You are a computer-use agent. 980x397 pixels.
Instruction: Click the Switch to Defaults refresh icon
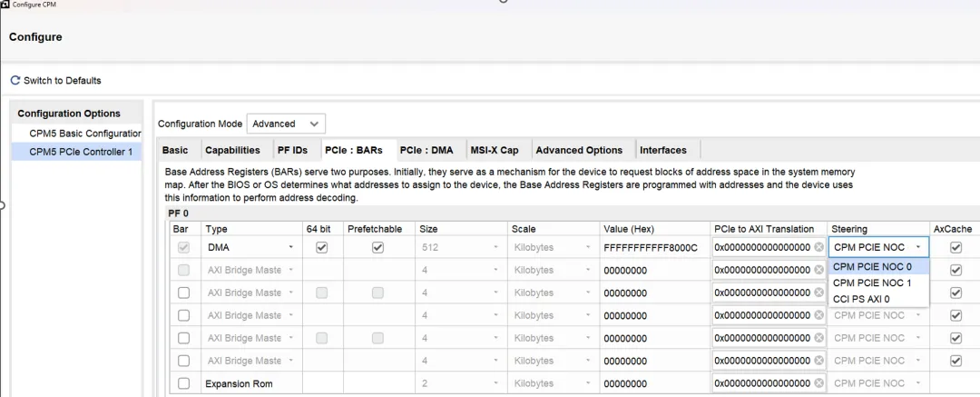tap(15, 81)
